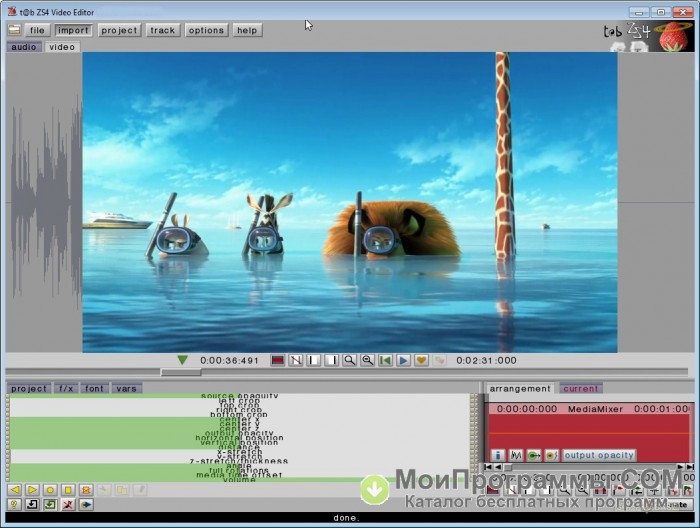The image size is (700, 528).
Task: Select the 'horizontal position' variable row
Action: pyautogui.click(x=239, y=438)
